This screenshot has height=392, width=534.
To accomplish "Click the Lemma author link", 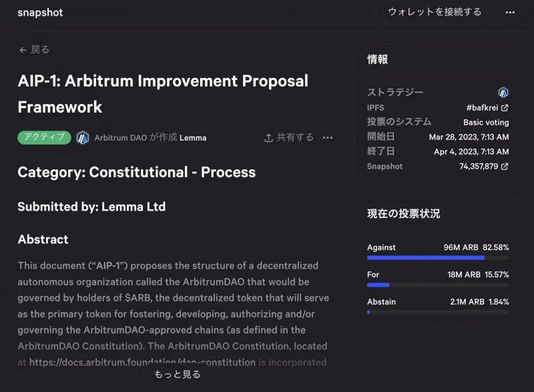I will [193, 138].
